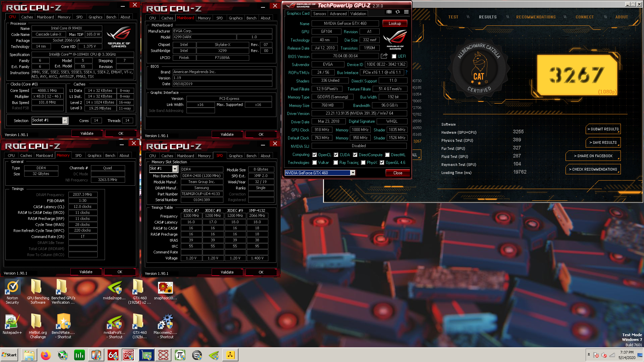This screenshot has width=644, height=362.
Task: Open Caches tab in top-left CPU-Z
Action: (x=27, y=17)
